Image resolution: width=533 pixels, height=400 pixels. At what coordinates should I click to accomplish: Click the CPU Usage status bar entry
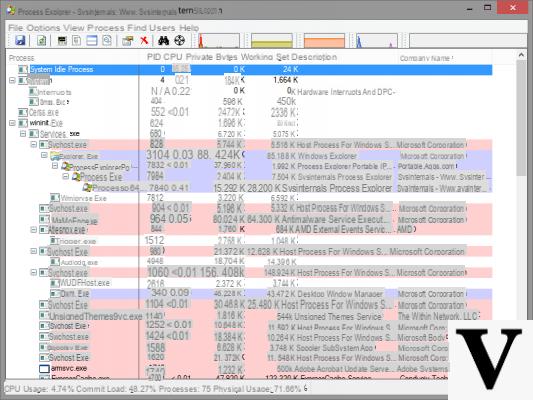point(39,389)
